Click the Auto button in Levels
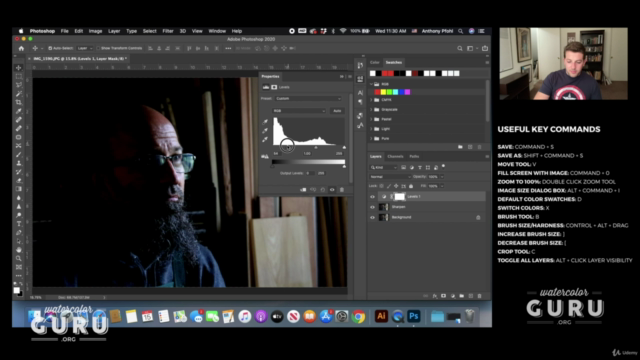640x360 pixels. tap(337, 111)
